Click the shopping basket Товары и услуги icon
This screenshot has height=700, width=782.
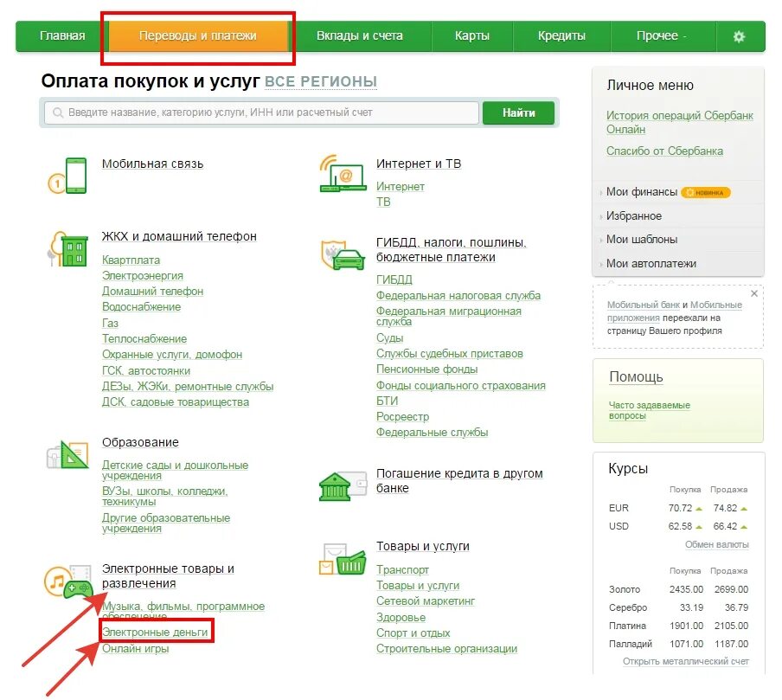point(343,559)
